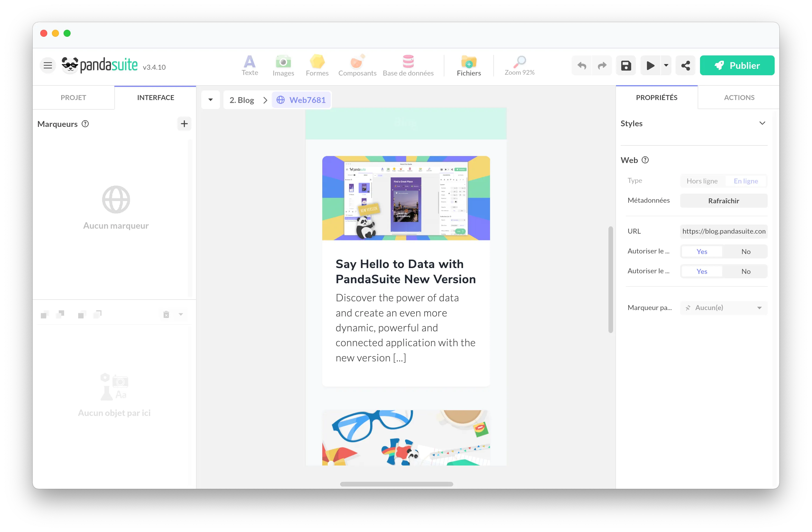Open the hamburger main menu
The height and width of the screenshot is (532, 812).
[48, 65]
